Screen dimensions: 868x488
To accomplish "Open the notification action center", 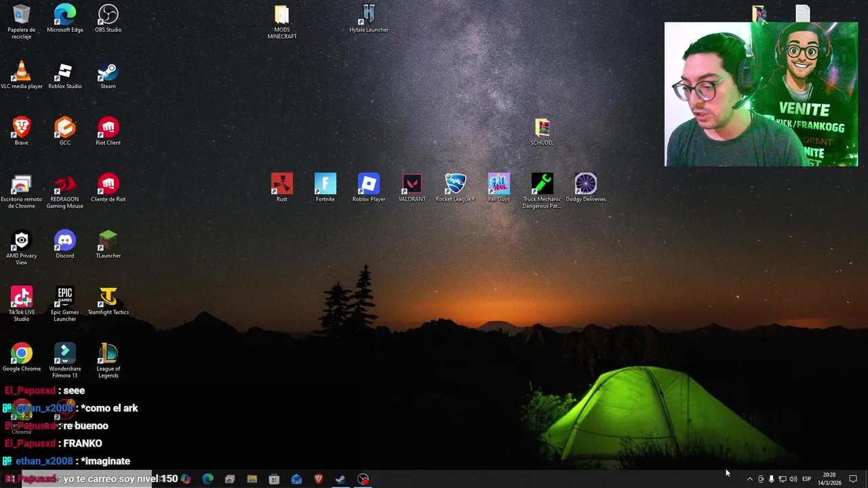I will click(x=853, y=479).
